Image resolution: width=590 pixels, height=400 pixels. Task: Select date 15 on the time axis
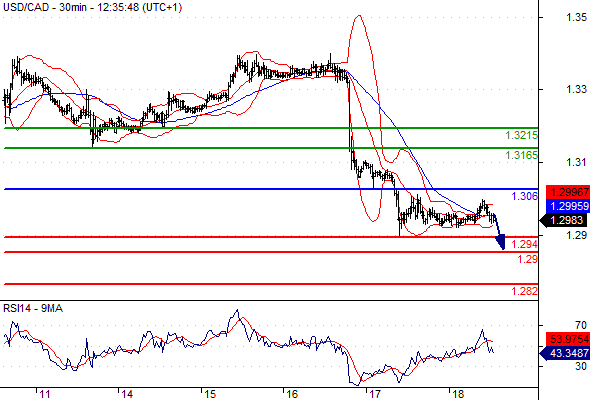point(210,394)
